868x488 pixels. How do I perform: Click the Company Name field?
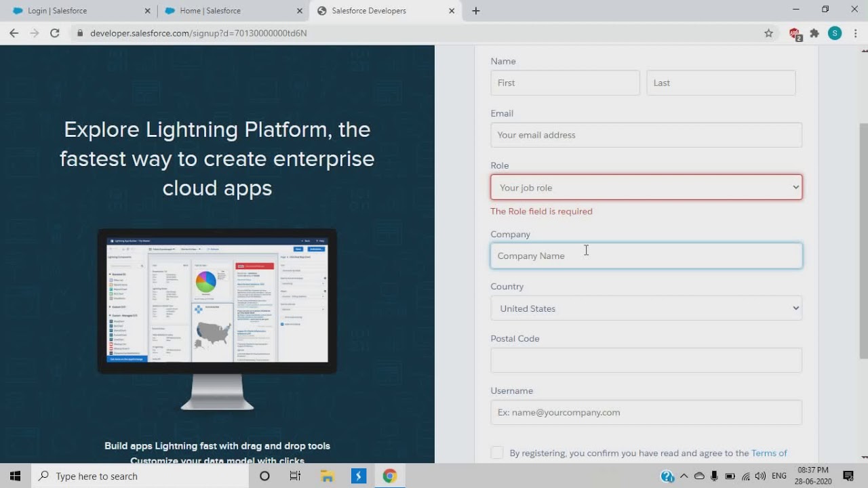pyautogui.click(x=646, y=256)
